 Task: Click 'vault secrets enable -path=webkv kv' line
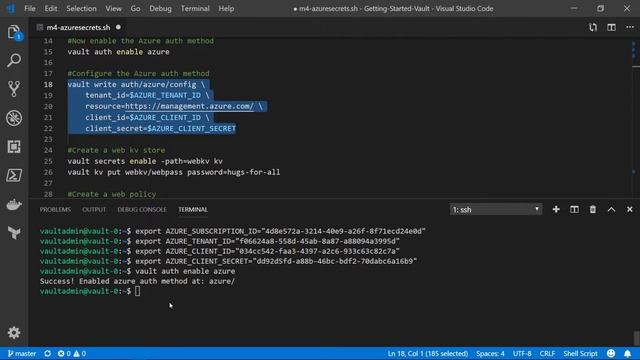click(x=145, y=161)
